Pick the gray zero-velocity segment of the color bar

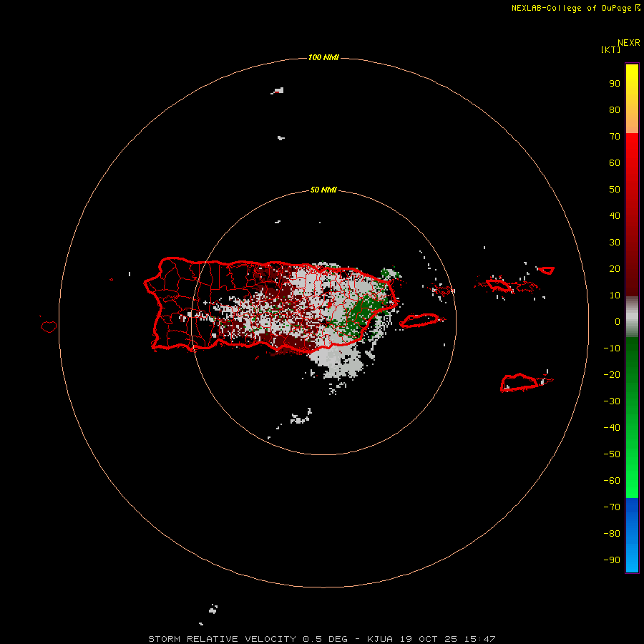[x=632, y=317]
